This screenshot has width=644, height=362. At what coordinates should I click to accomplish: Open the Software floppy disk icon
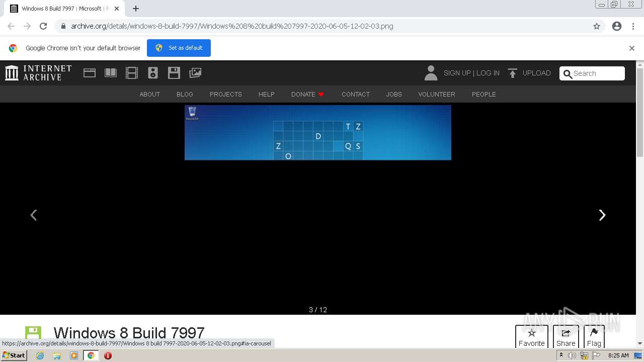point(174,73)
